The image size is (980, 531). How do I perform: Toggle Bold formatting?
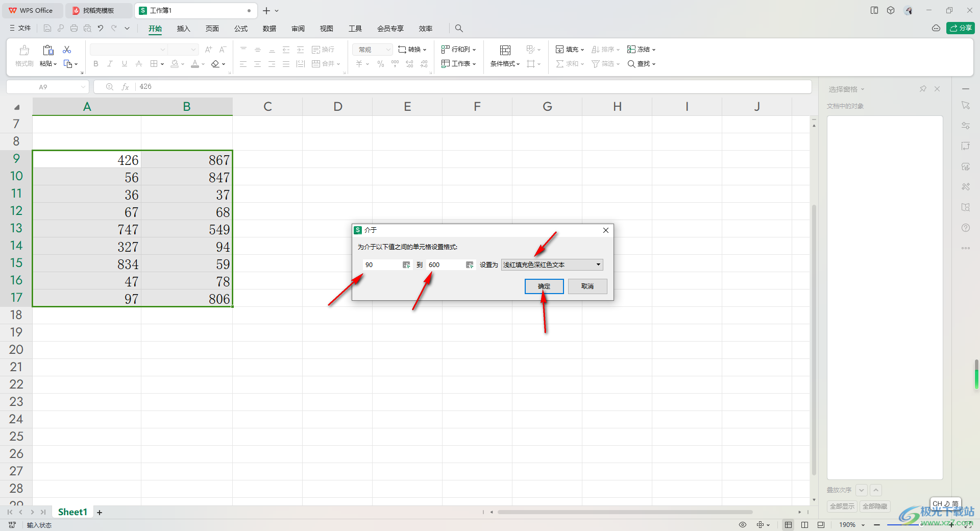[x=96, y=64]
